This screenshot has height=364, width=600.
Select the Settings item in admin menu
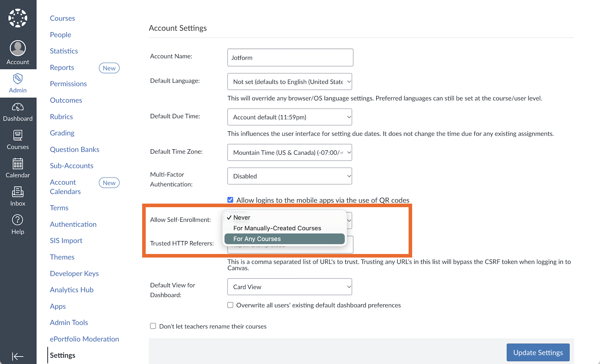(63, 355)
